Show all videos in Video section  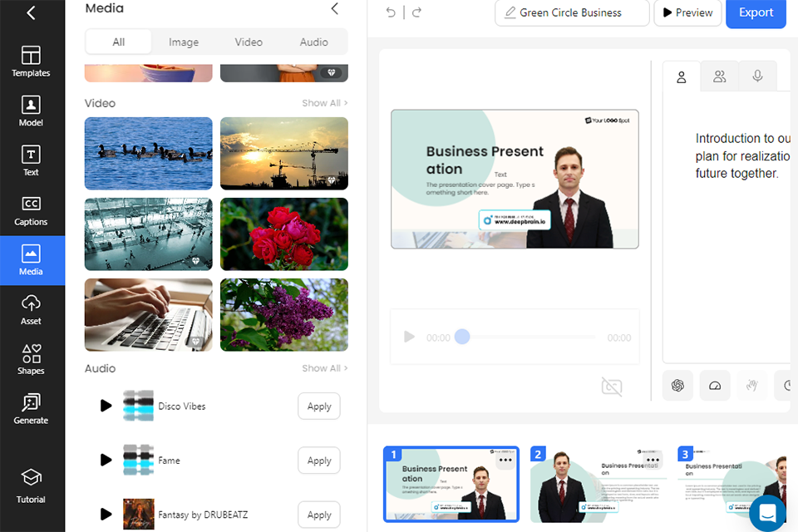(x=325, y=103)
